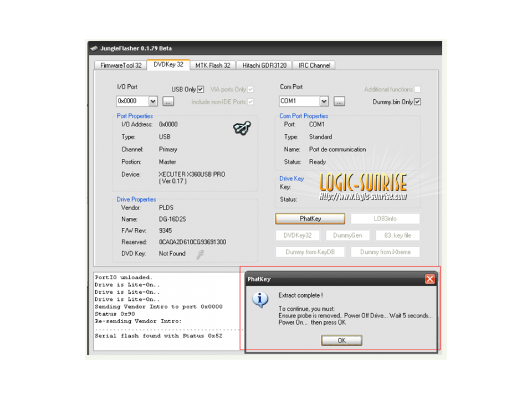Click the logic-sunrise.com URL
Viewport: 532px width, 399px height.
click(362, 196)
